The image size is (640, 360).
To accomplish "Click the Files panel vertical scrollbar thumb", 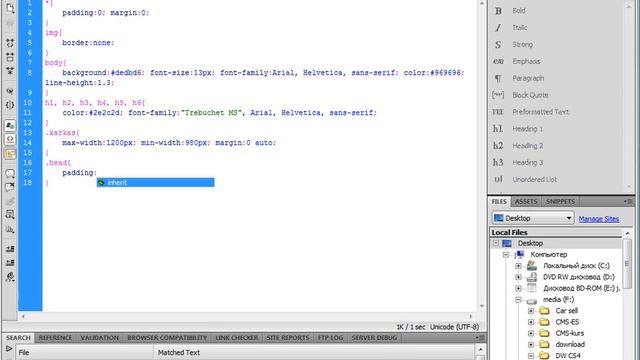I will point(627,264).
